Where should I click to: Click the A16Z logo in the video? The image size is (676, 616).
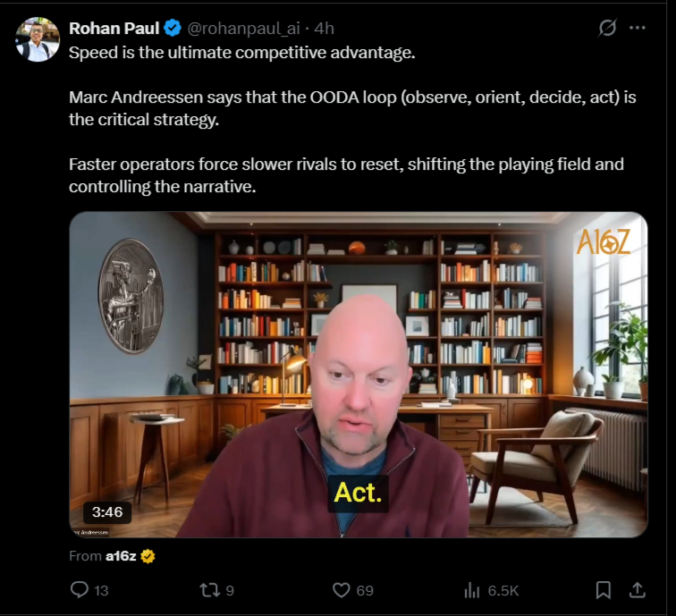point(604,241)
